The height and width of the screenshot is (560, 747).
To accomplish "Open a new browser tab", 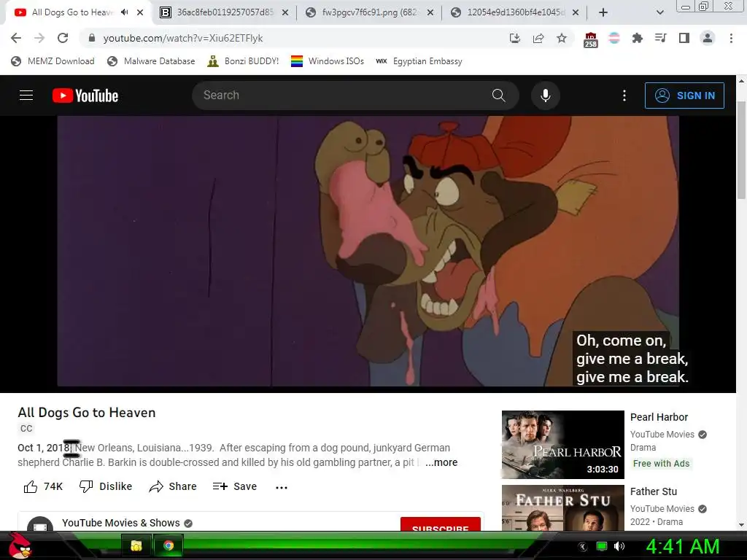I will coord(603,12).
